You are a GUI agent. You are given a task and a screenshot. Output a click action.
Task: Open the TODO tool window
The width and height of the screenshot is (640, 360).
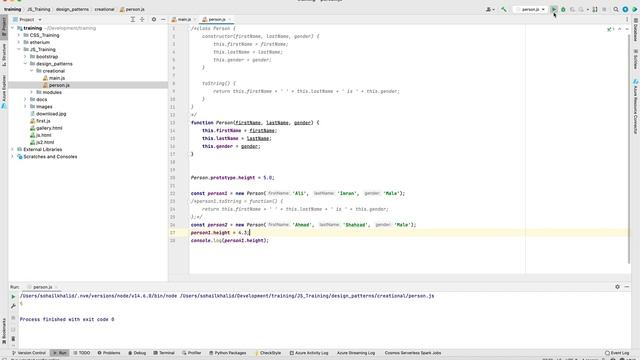[82, 353]
